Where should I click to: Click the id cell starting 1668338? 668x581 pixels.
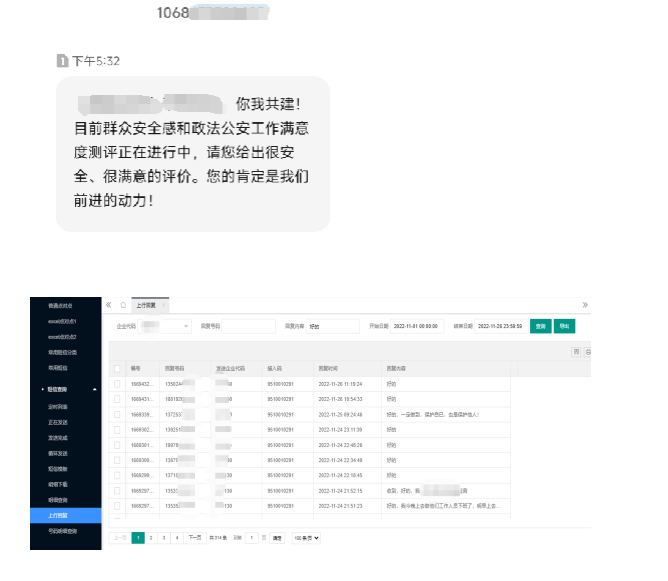tap(140, 415)
